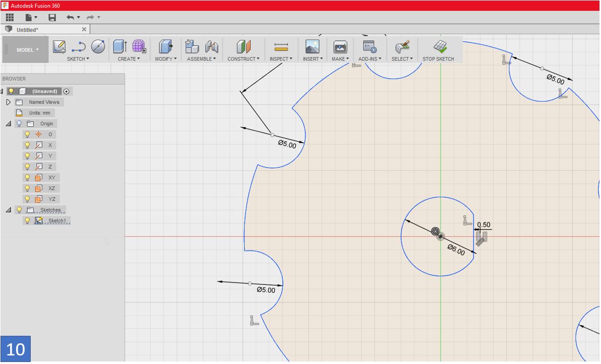The image size is (601, 364).
Task: Save the document with the floppy icon
Action: click(x=52, y=18)
